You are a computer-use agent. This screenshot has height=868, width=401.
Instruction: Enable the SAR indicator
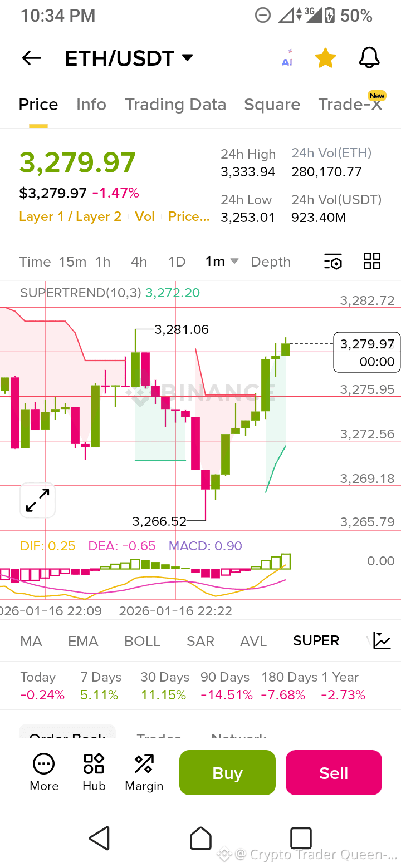click(x=200, y=641)
